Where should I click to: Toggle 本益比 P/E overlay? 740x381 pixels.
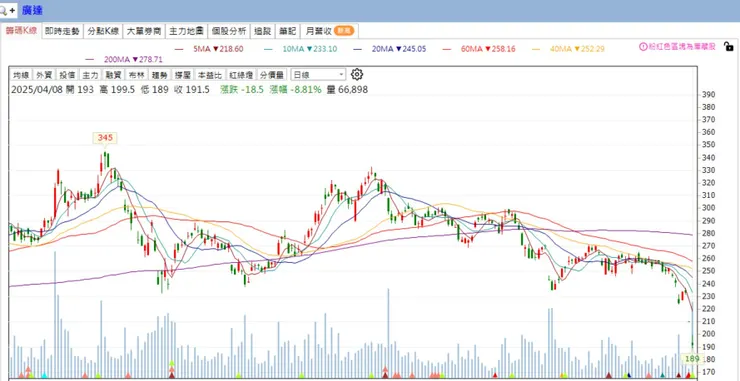[209, 75]
